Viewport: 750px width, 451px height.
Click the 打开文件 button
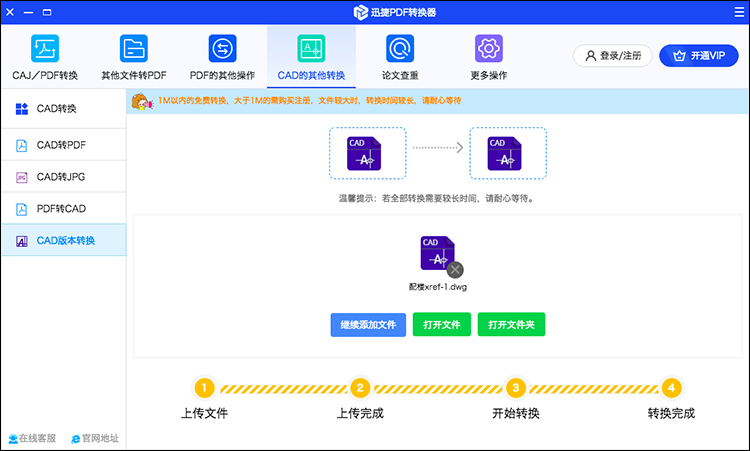[442, 325]
